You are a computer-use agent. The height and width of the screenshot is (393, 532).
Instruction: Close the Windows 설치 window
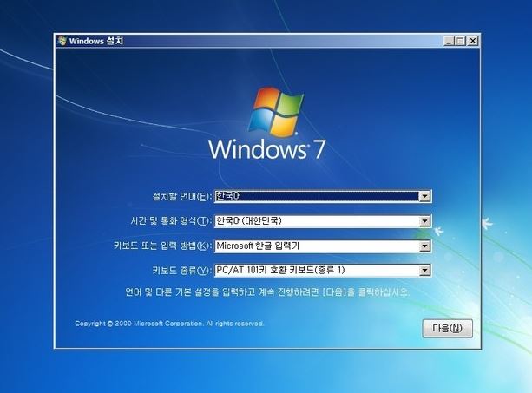coord(472,42)
